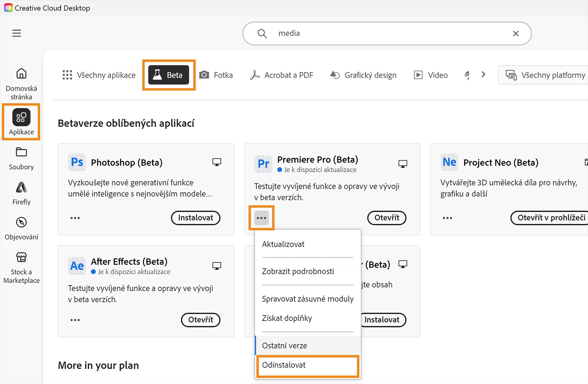Click Photoshop (Beta) title
Image resolution: width=588 pixels, height=384 pixels.
pos(127,162)
